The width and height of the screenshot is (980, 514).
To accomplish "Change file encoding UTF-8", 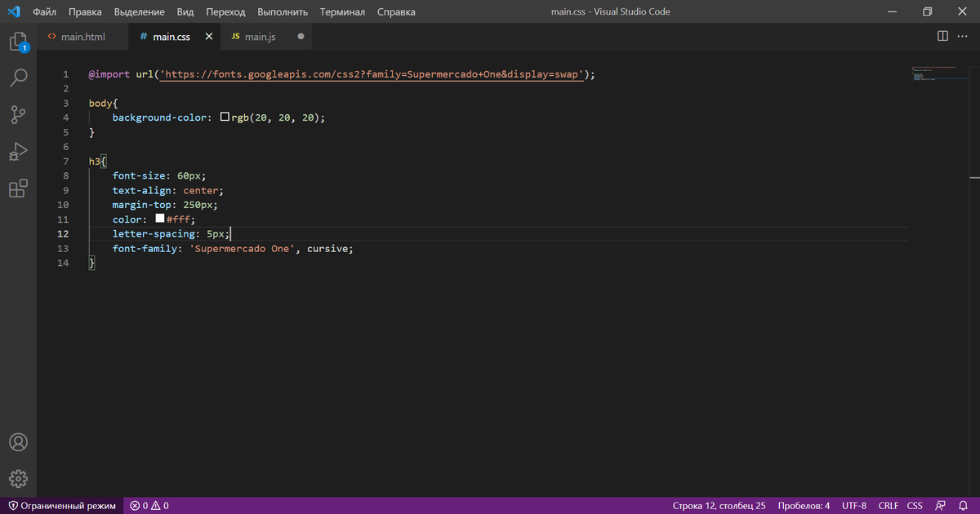I will click(x=854, y=506).
